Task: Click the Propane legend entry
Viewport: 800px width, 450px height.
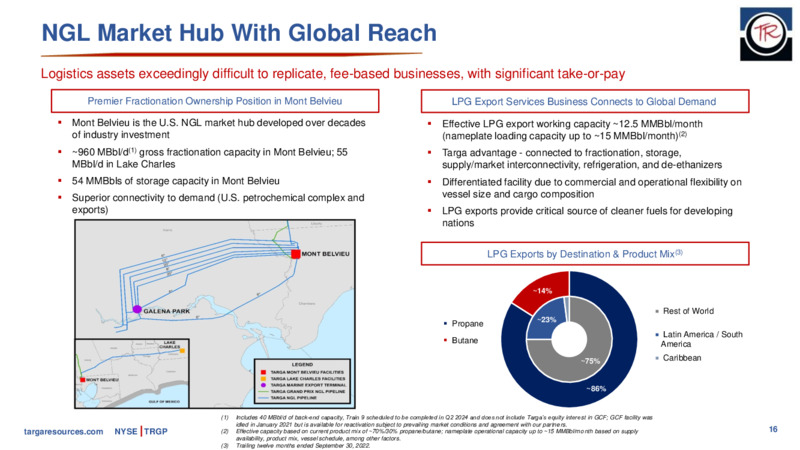Action: [463, 323]
